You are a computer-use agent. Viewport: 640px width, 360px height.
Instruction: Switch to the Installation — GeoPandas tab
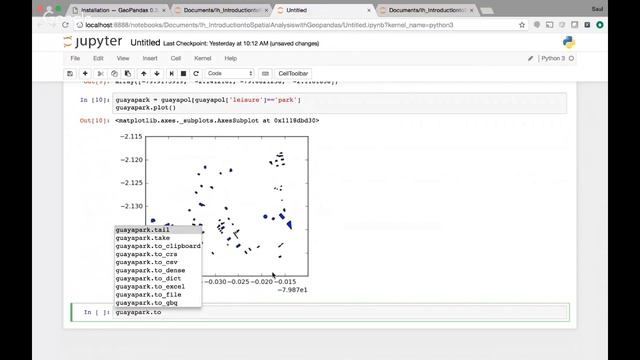[119, 10]
